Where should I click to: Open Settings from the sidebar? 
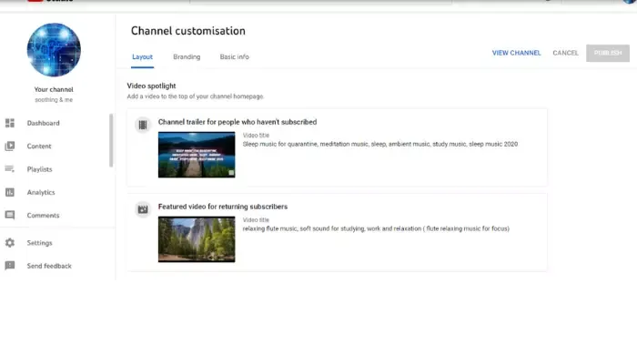point(39,243)
